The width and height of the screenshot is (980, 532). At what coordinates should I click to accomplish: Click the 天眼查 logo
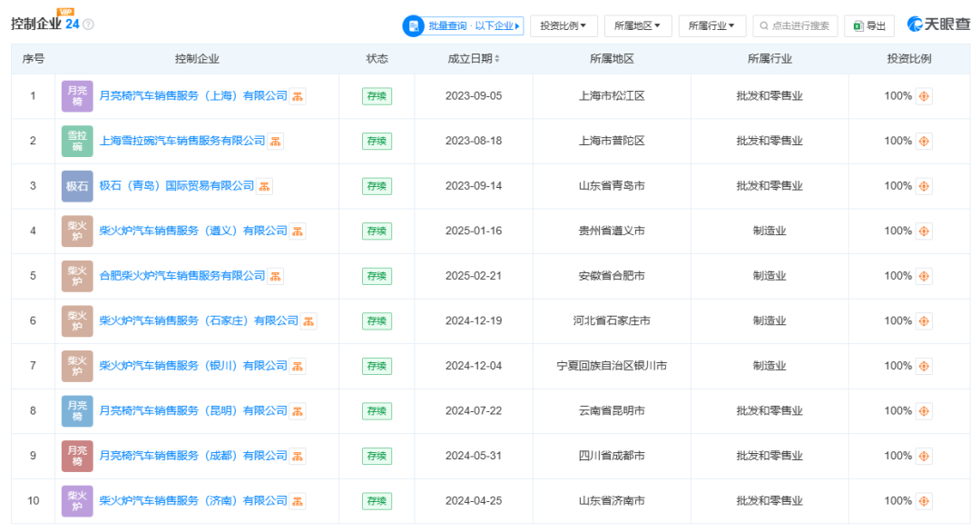[x=938, y=25]
